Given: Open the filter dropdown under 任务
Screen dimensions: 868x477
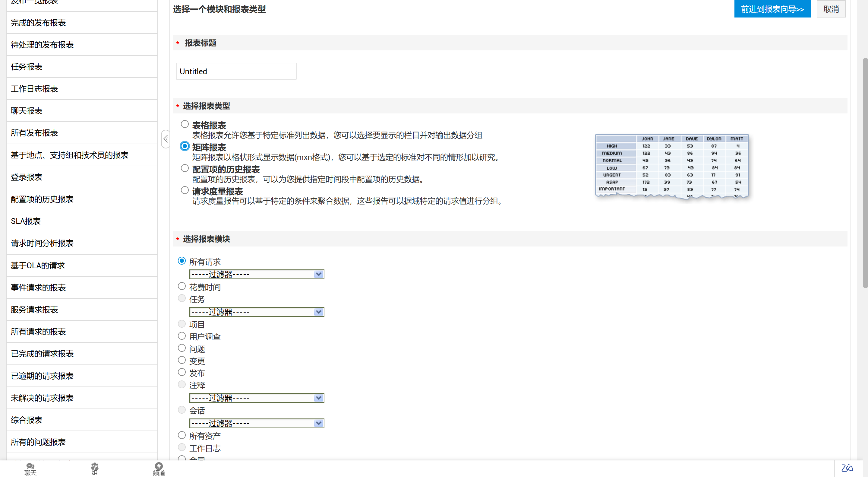Looking at the screenshot, I should coord(257,312).
